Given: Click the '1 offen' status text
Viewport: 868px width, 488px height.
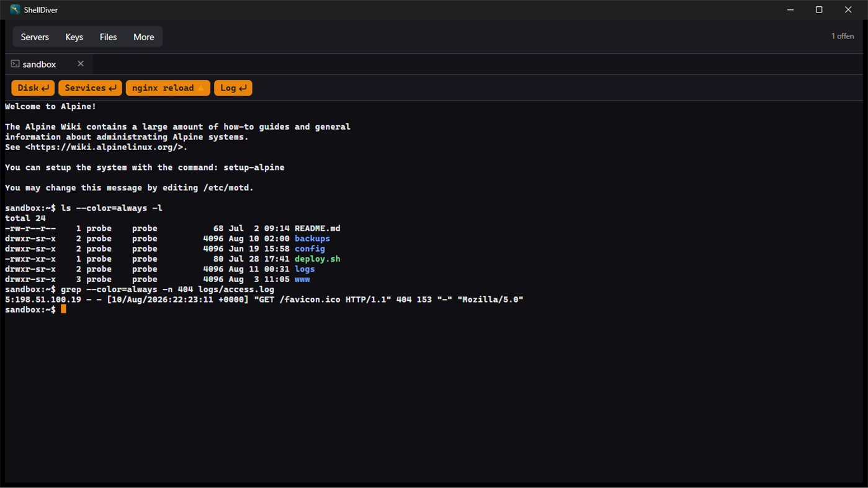Looking at the screenshot, I should (843, 37).
